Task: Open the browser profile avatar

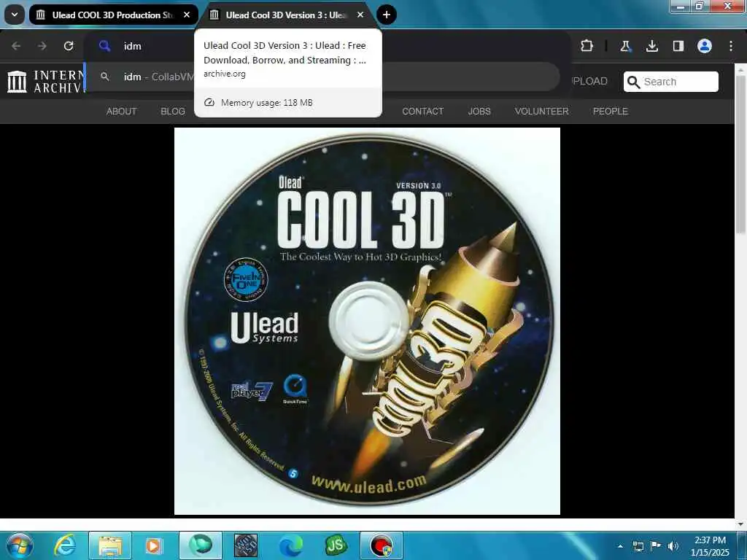Action: tap(705, 46)
